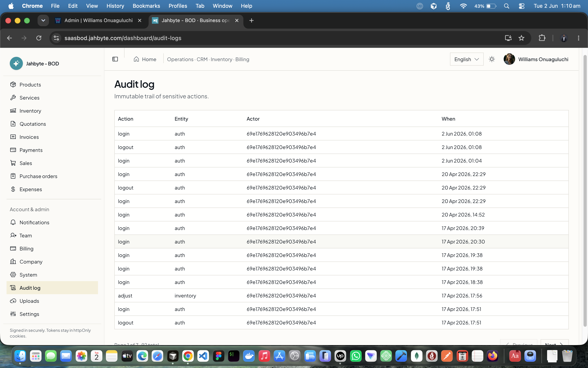The width and height of the screenshot is (588, 368).
Task: Open Chrome extensions puzzle icon
Action: (x=542, y=38)
